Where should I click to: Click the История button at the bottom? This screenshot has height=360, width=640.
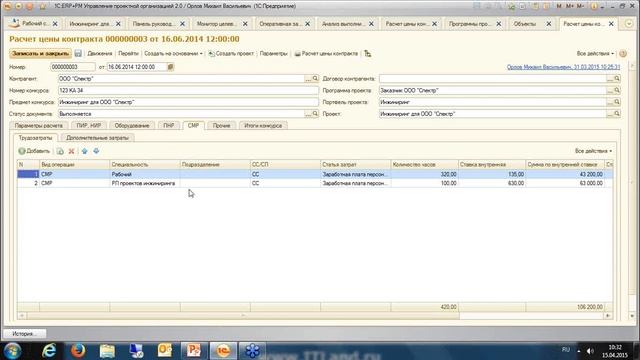coord(24,334)
